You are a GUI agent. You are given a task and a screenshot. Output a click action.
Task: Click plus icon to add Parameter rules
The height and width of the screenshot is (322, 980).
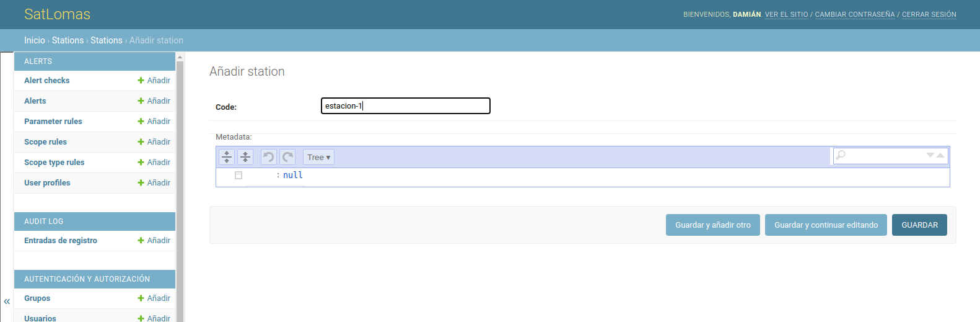141,122
